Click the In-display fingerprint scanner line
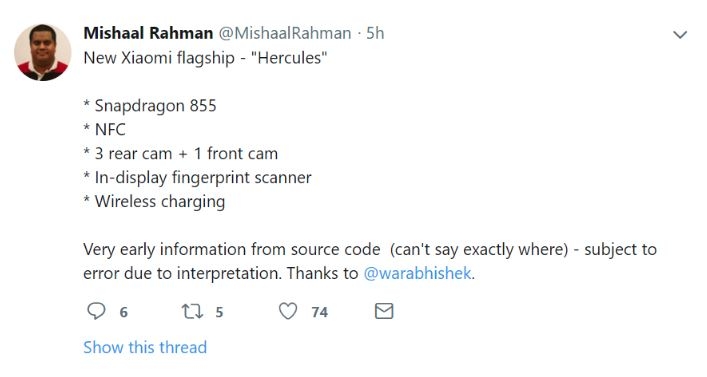 (197, 178)
